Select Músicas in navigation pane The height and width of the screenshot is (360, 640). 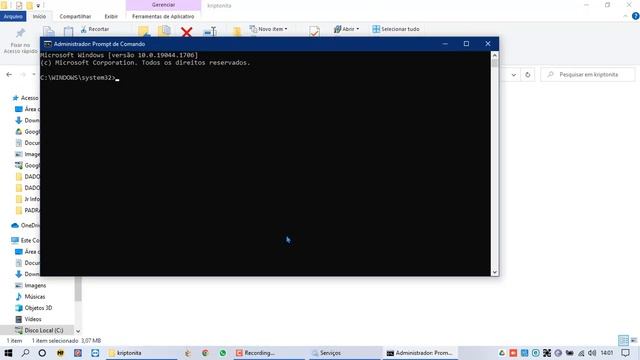point(30,297)
